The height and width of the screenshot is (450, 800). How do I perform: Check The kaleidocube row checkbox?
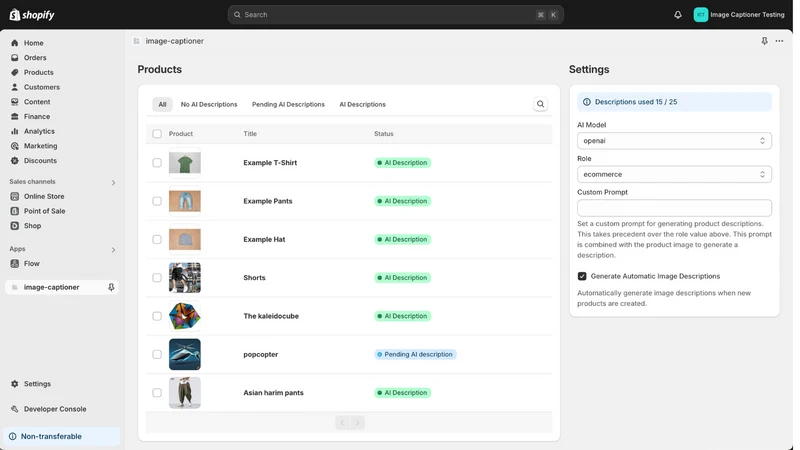click(157, 316)
